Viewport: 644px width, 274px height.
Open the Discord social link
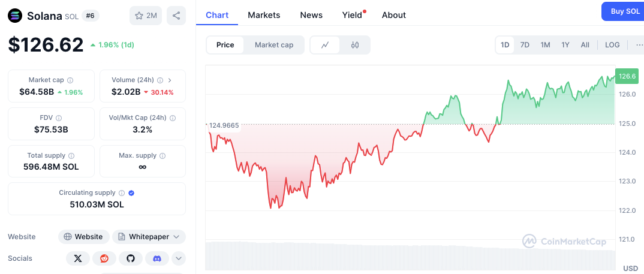click(157, 258)
